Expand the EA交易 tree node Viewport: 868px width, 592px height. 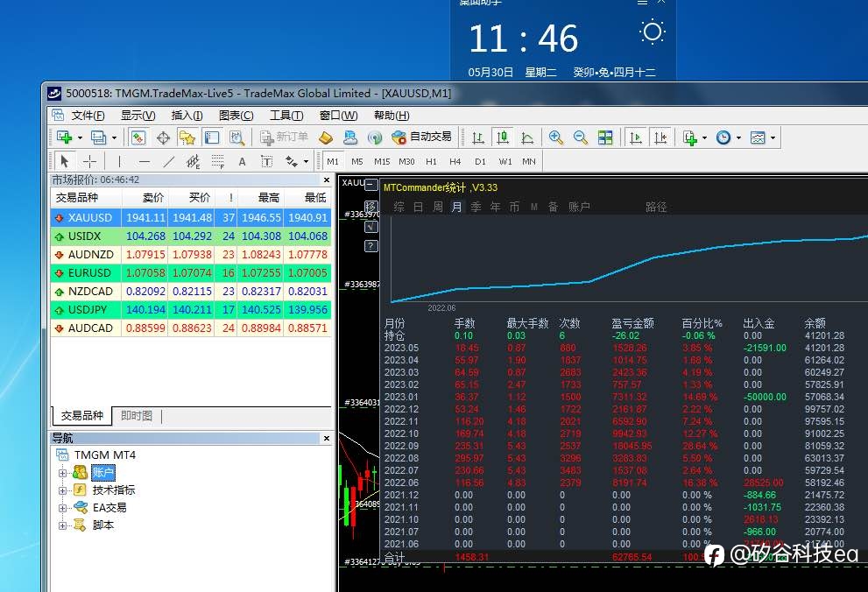tap(62, 508)
